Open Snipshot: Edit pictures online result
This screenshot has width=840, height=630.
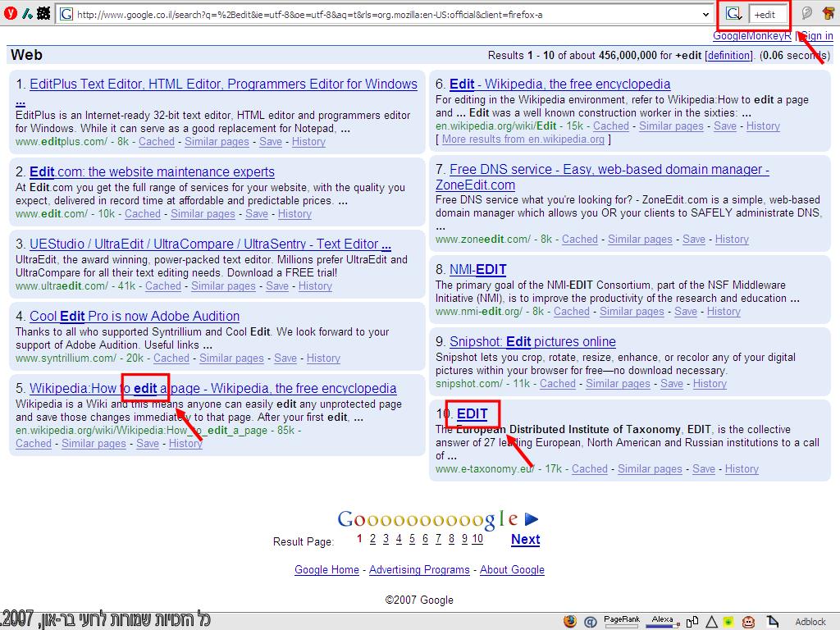pos(532,342)
